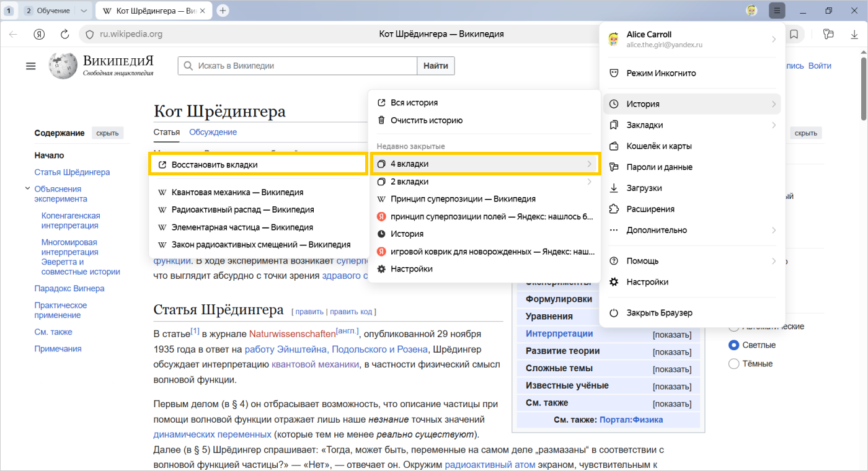Go to Практическое применение in contents
This screenshot has width=868, height=471.
click(x=61, y=310)
